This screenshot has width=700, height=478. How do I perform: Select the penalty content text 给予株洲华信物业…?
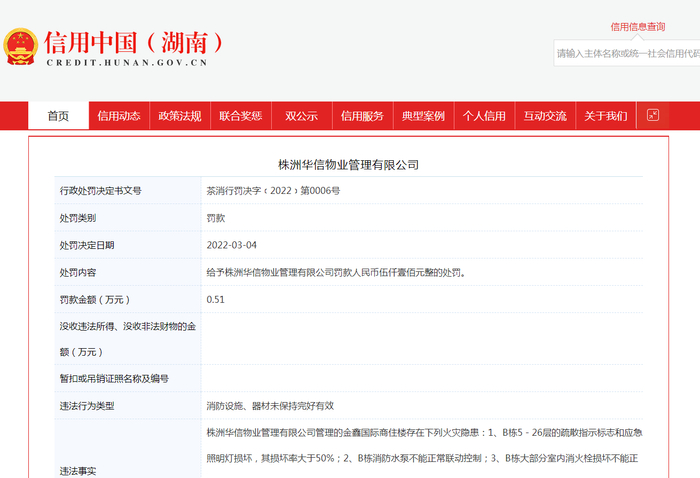pyautogui.click(x=336, y=272)
